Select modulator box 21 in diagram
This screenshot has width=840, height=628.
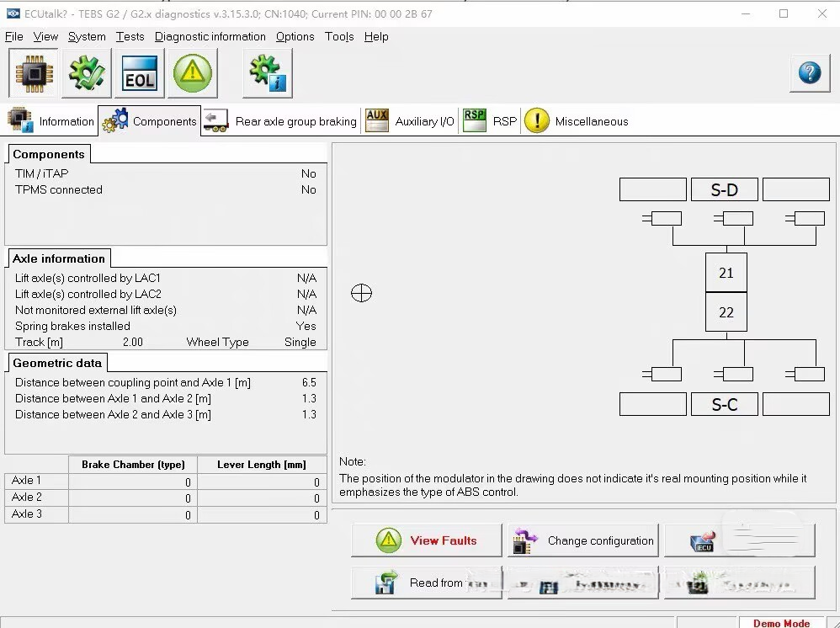pos(726,273)
